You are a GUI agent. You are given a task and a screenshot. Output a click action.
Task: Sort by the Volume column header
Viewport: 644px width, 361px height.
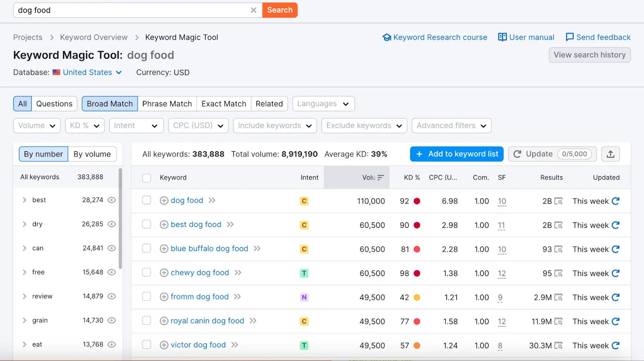tap(357, 177)
